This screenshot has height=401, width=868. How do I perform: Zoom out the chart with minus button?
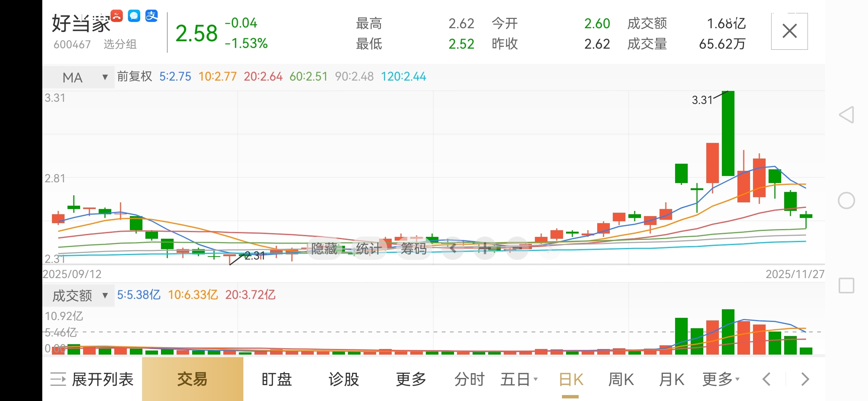[x=517, y=248]
